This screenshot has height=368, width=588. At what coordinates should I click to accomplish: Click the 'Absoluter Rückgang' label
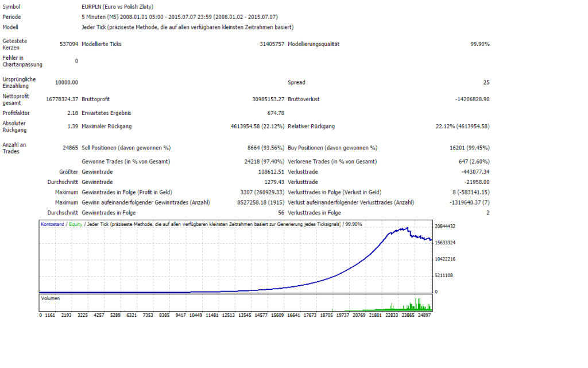14,126
